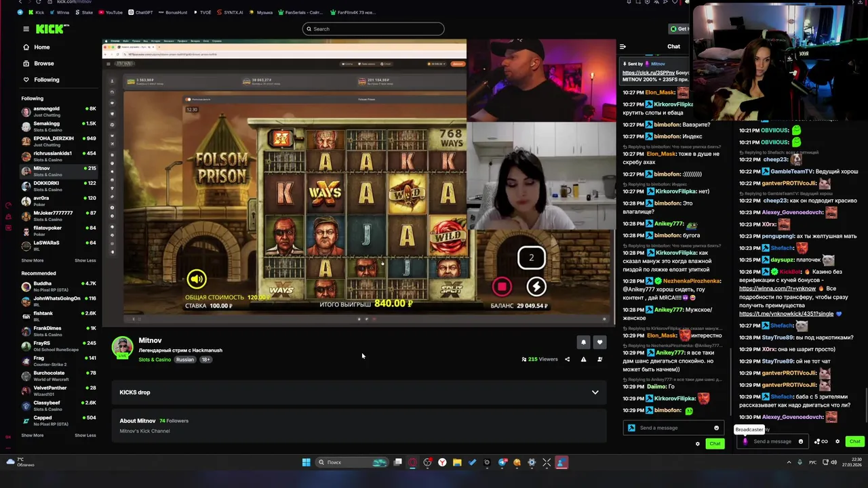Open the Kick hamburger sidebar menu
This screenshot has width=868, height=488.
click(x=26, y=29)
